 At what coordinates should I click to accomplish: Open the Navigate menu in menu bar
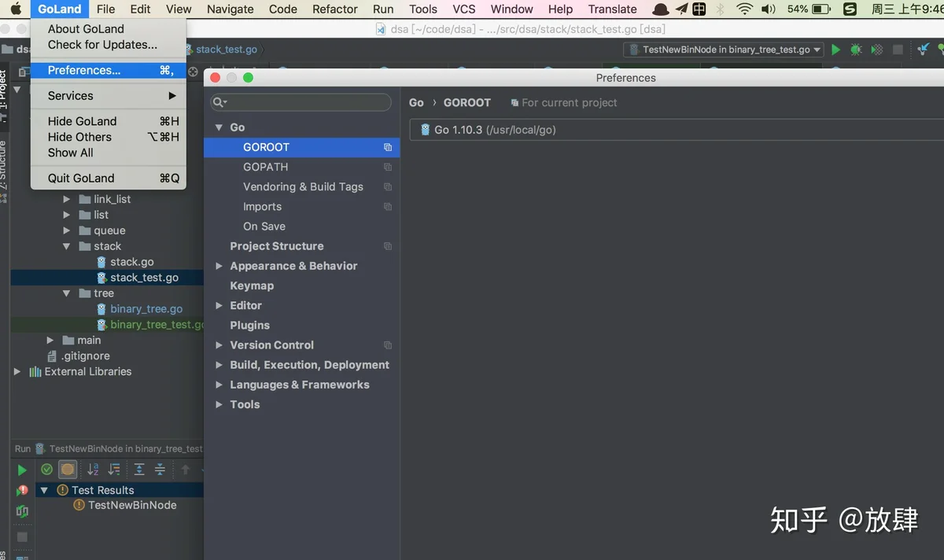pyautogui.click(x=230, y=9)
